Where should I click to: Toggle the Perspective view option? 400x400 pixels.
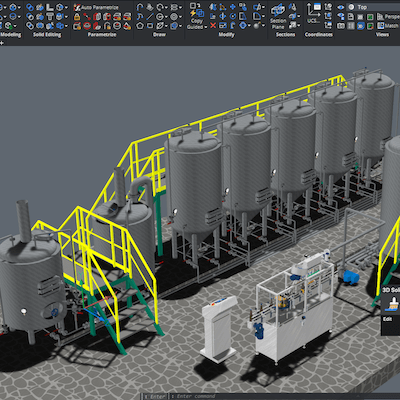click(388, 16)
